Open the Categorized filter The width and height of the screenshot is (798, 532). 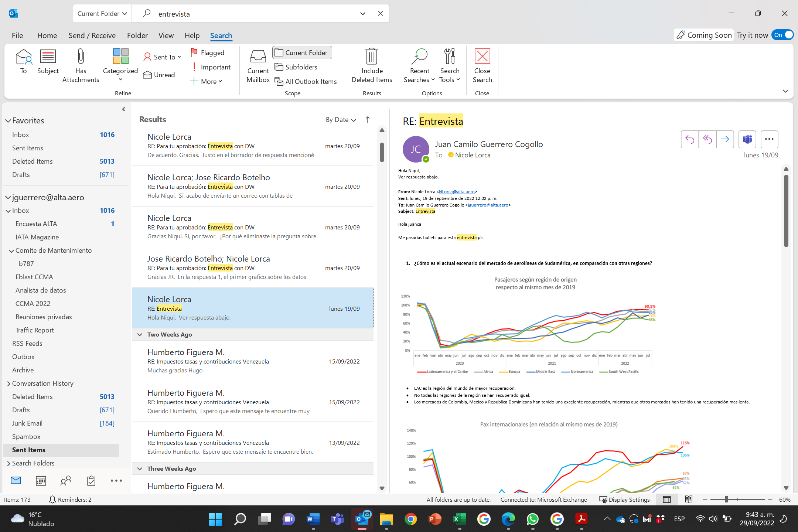(x=120, y=66)
